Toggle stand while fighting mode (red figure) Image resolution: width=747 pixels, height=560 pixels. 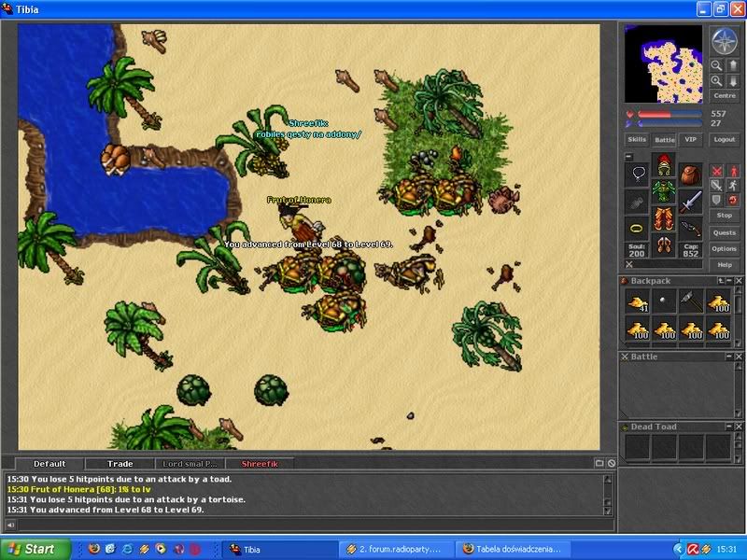[x=733, y=171]
